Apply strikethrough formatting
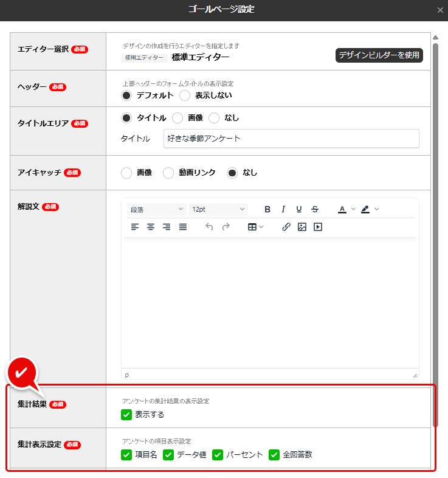 315,209
